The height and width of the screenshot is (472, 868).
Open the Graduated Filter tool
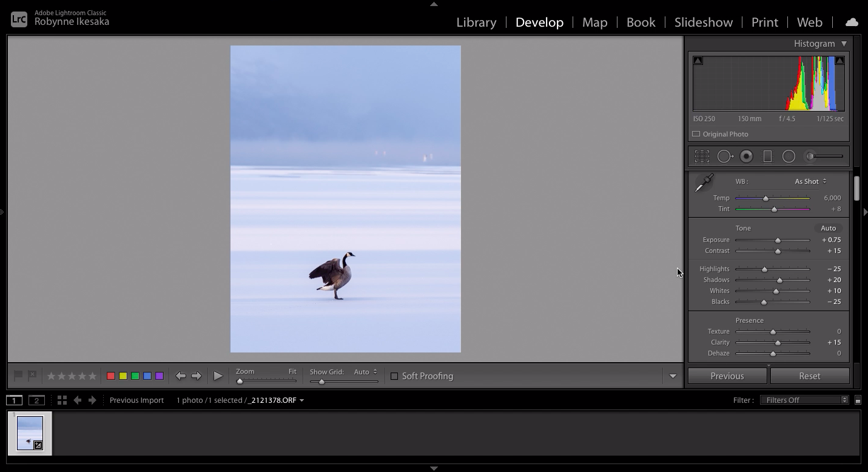[767, 156]
